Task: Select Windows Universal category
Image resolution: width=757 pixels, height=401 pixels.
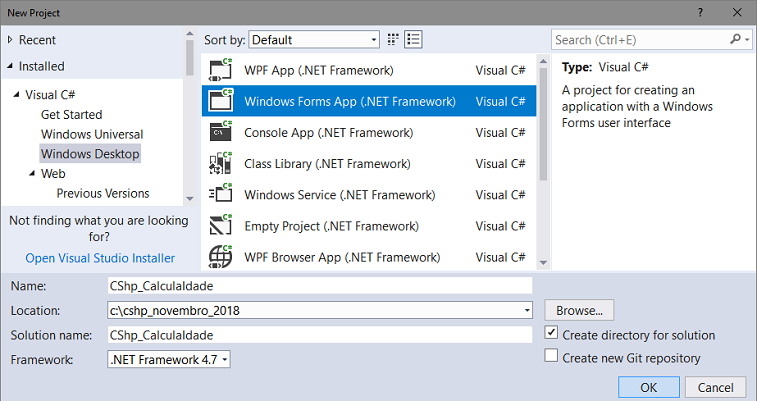Action: pos(92,134)
